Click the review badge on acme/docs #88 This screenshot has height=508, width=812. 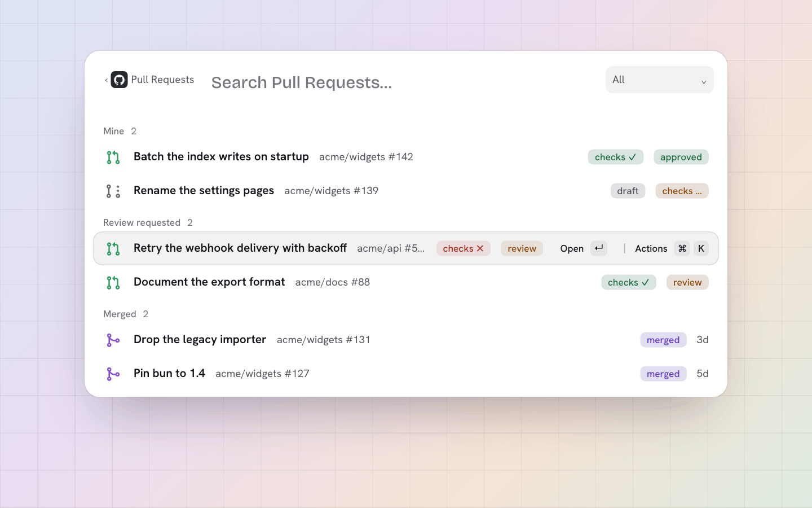click(687, 282)
